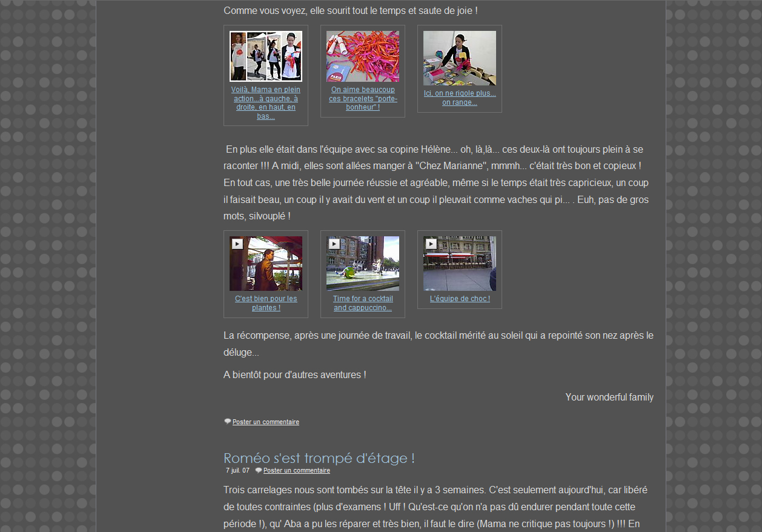Open the "Ici, on ne rigole plus" link
762x532 pixels.
tap(459, 98)
